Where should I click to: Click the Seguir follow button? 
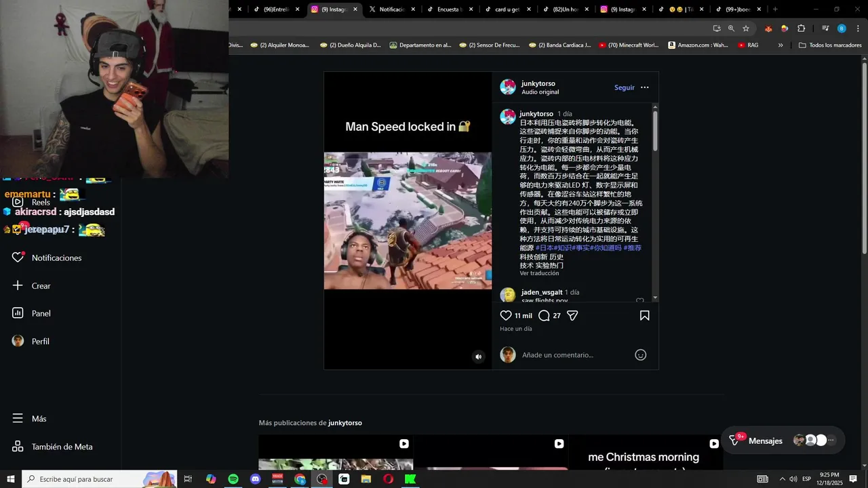point(625,87)
